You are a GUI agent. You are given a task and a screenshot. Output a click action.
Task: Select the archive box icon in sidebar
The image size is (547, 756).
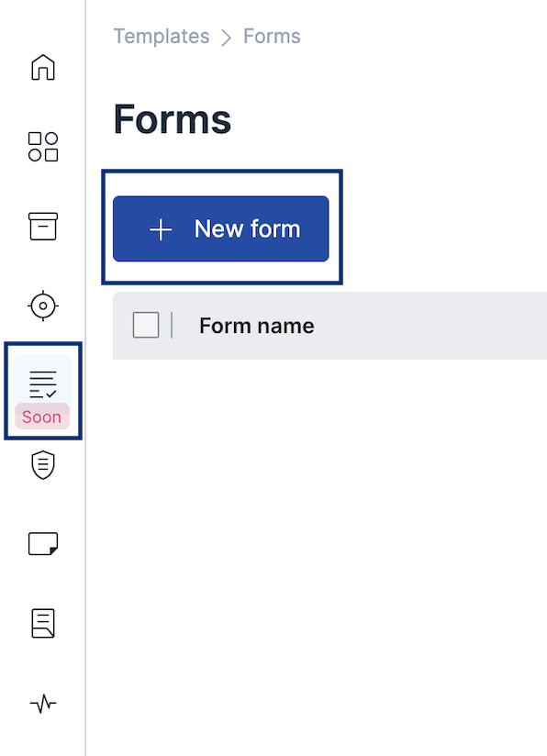click(41, 226)
